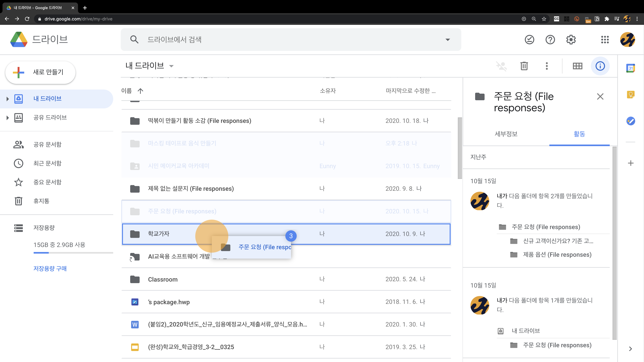Open the settings gear menu
The width and height of the screenshot is (644, 362).
click(571, 39)
